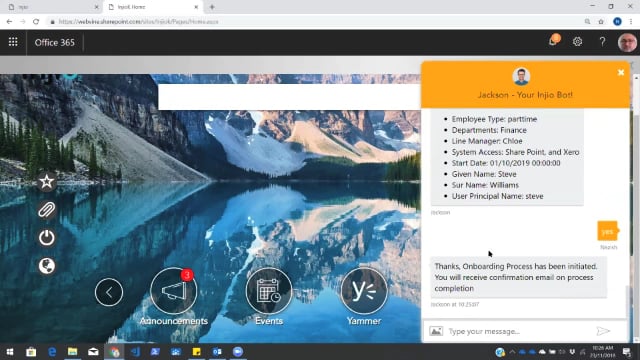Switch to the first browser tab
640x360 pixels.
pyautogui.click(x=52, y=7)
